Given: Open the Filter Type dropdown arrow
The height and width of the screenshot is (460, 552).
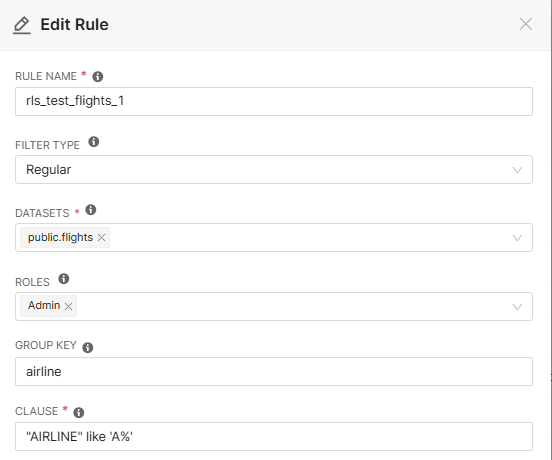Looking at the screenshot, I should pyautogui.click(x=517, y=170).
